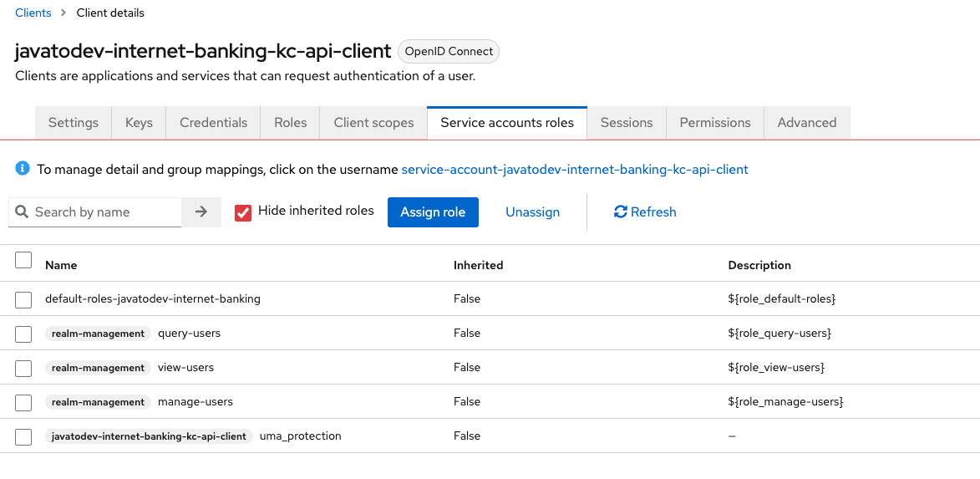Viewport: 980px width, 479px height.
Task: Click the javatodev-internet-banking-kc-api-client page heading
Action: click(x=203, y=51)
